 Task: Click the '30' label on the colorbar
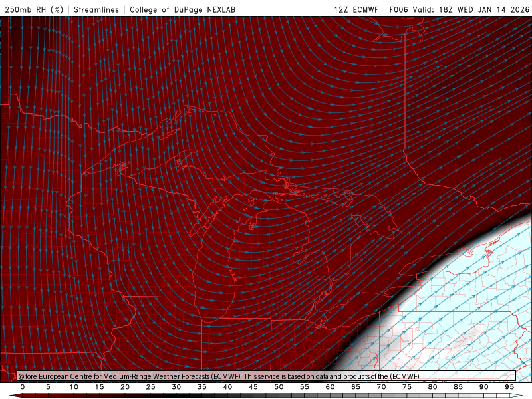tap(176, 387)
